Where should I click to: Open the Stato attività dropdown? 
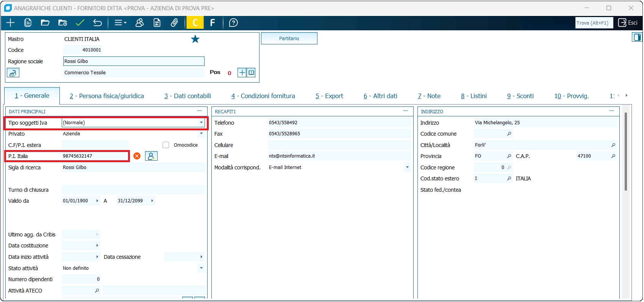201,268
